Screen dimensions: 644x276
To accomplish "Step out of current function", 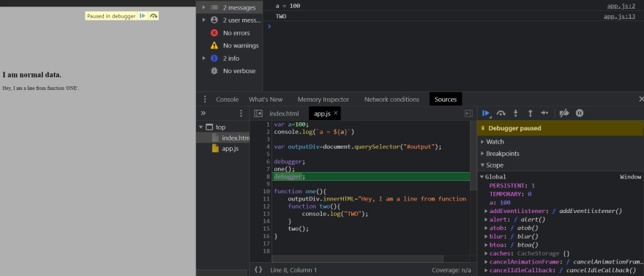I will 531,113.
